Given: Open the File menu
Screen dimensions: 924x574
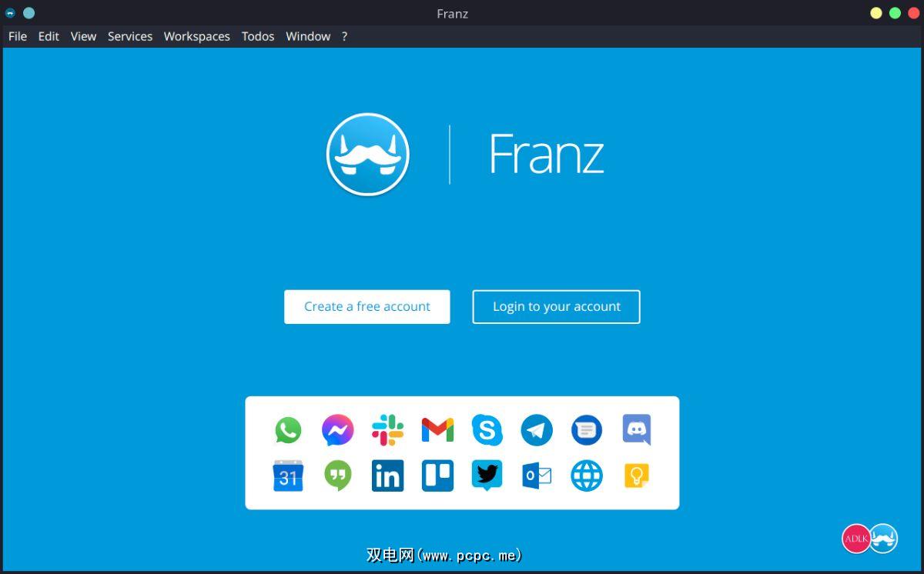Looking at the screenshot, I should coord(18,36).
